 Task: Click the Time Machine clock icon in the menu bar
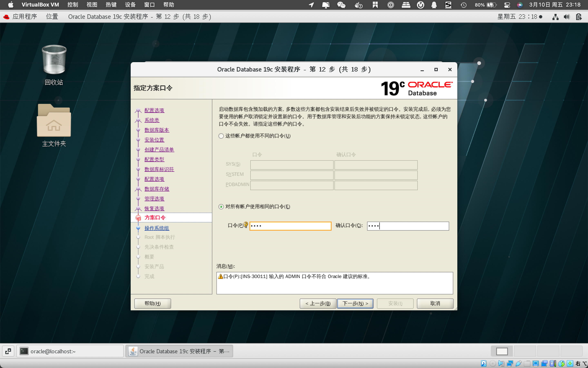pos(463,5)
